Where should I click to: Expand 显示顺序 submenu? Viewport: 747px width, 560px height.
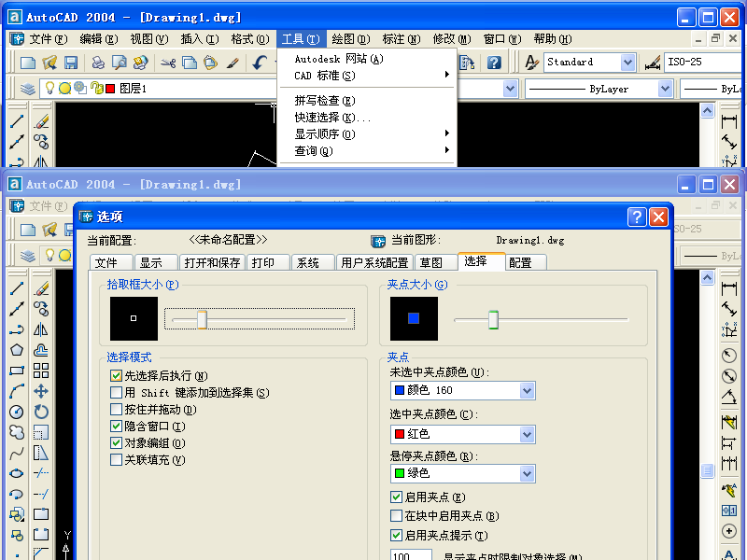367,133
